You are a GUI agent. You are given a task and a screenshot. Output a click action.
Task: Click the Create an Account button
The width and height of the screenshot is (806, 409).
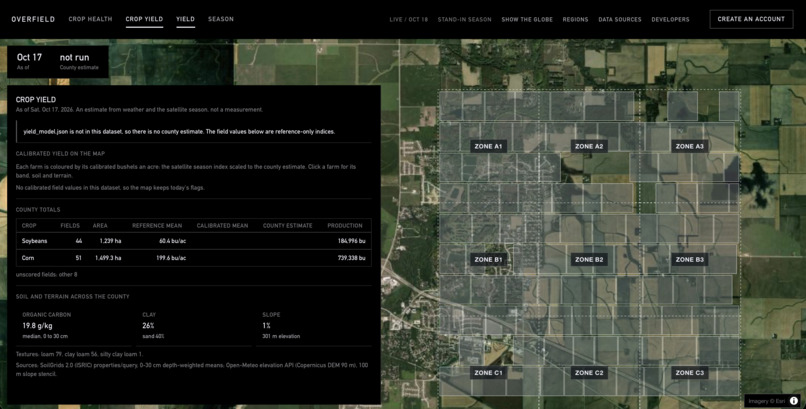(751, 19)
